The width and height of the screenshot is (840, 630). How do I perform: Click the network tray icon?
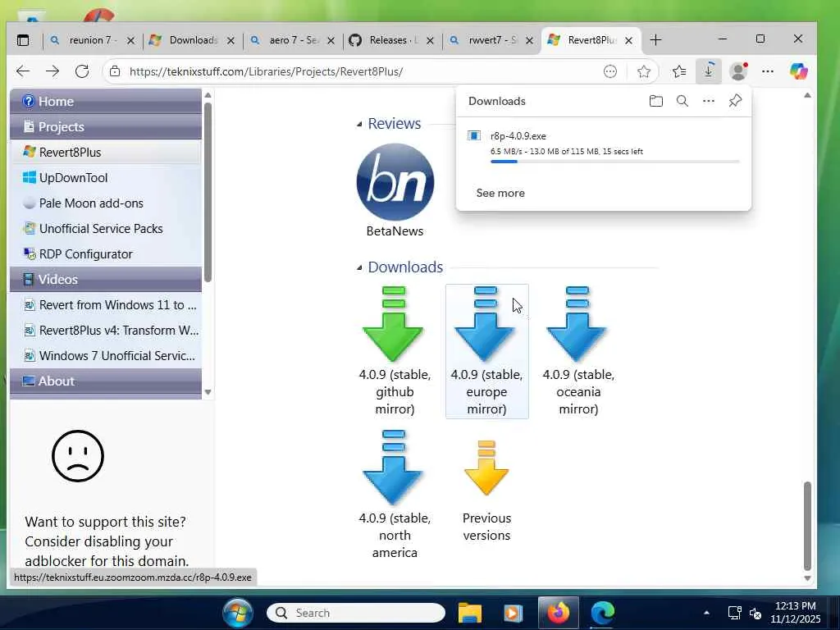pos(734,613)
